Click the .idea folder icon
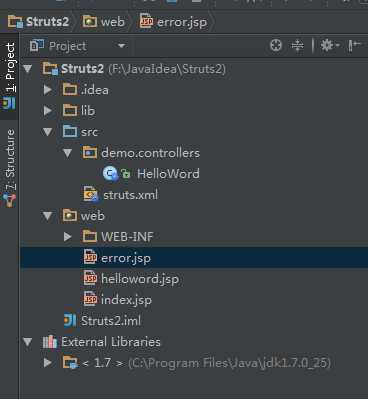368x399 pixels. pos(70,90)
